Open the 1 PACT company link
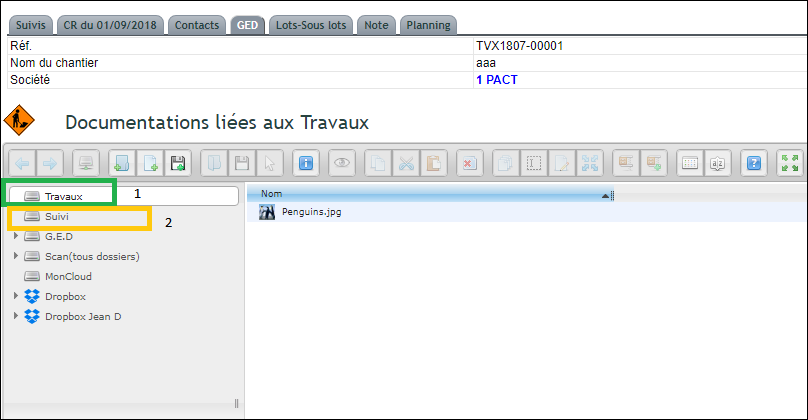Image resolution: width=808 pixels, height=420 pixels. pos(497,80)
